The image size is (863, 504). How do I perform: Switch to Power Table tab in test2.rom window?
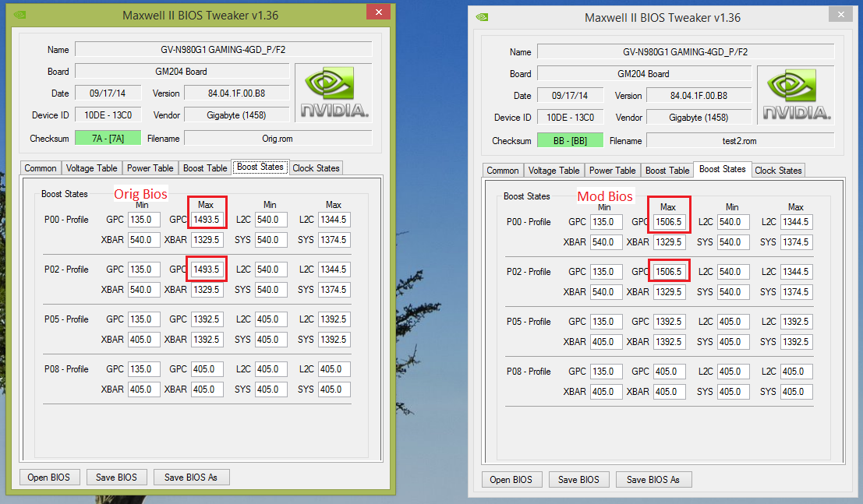point(612,171)
